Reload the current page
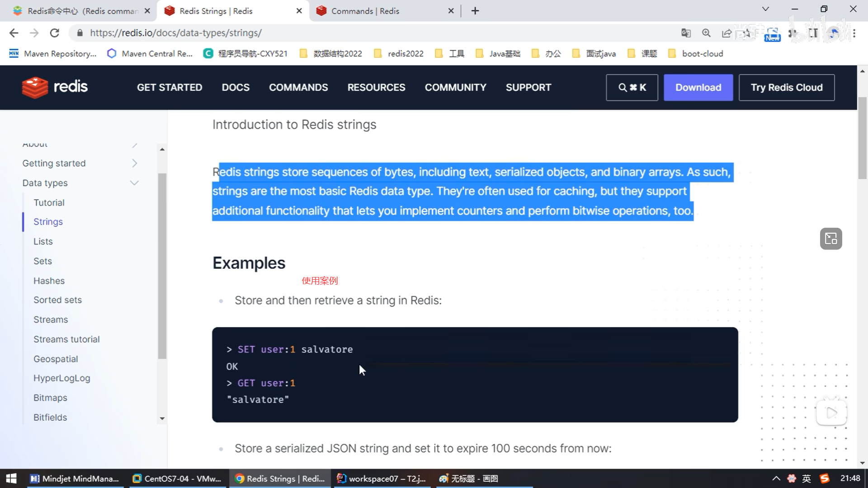Viewport: 868px width, 488px height. [55, 33]
